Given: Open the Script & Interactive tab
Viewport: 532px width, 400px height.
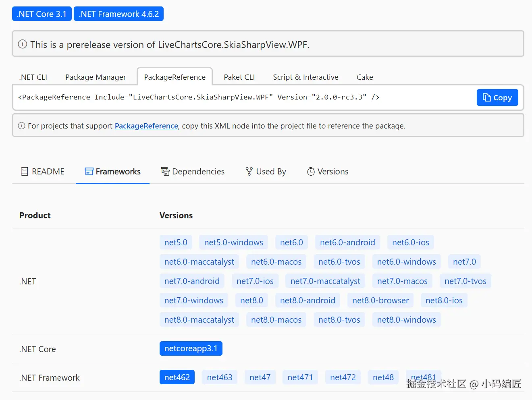Looking at the screenshot, I should coord(305,77).
